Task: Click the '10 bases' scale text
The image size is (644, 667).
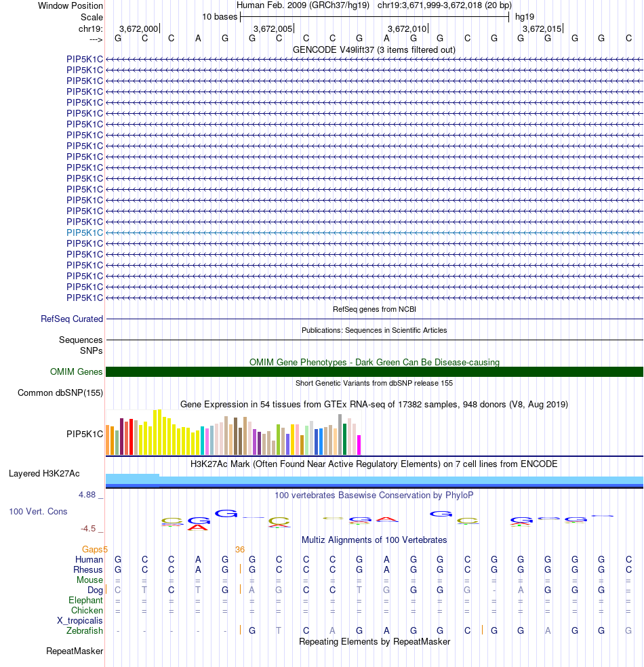Action: [x=220, y=16]
